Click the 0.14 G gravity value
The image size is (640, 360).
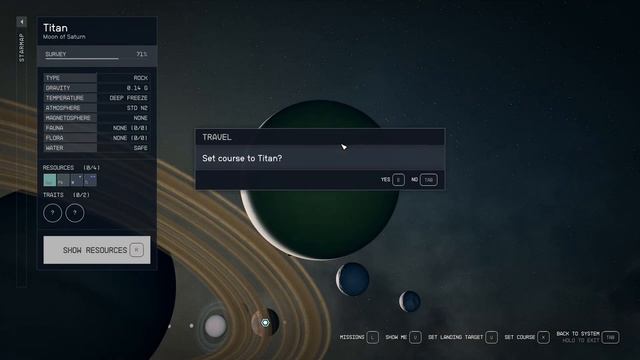[x=137, y=88]
